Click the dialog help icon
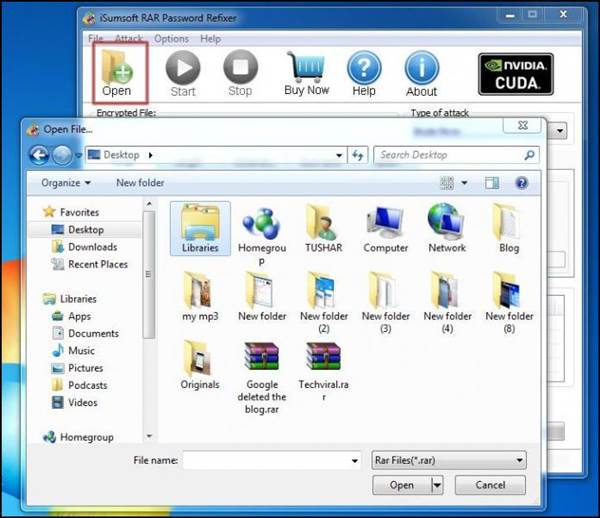 click(522, 183)
